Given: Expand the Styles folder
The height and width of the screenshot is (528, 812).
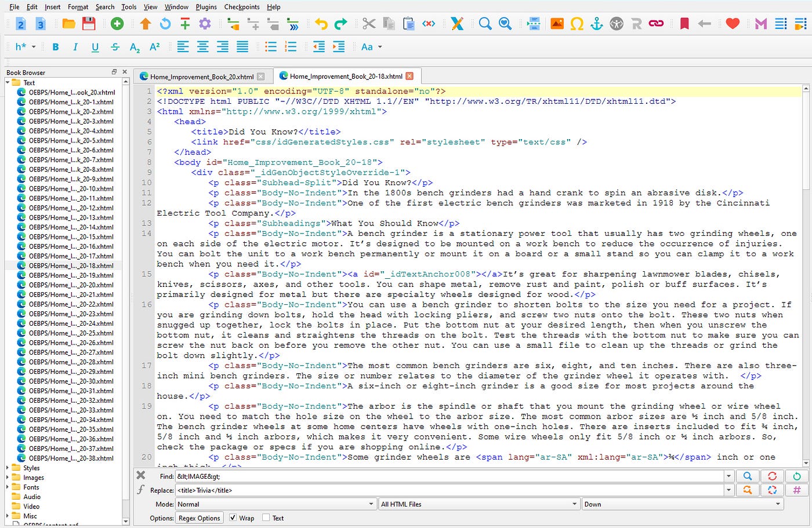Looking at the screenshot, I should click(x=8, y=468).
